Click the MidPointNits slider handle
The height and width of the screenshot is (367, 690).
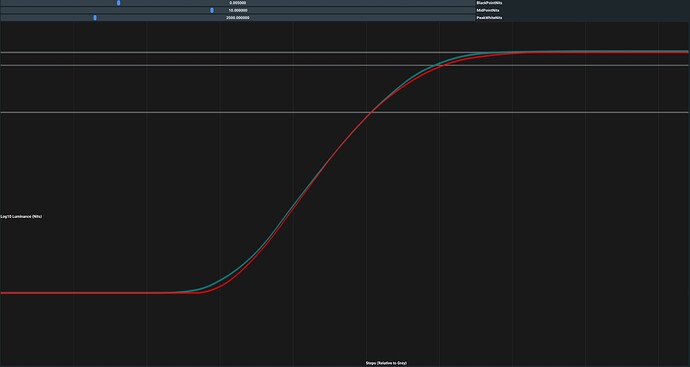tap(212, 10)
